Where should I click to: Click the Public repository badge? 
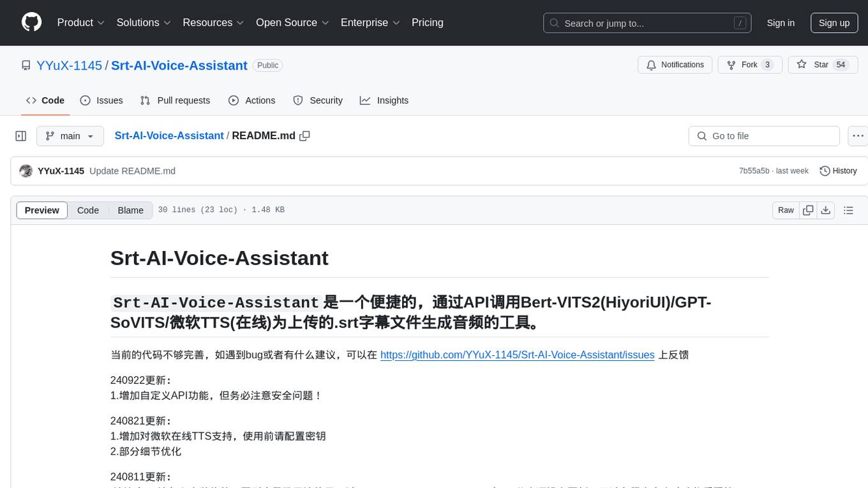click(x=267, y=65)
